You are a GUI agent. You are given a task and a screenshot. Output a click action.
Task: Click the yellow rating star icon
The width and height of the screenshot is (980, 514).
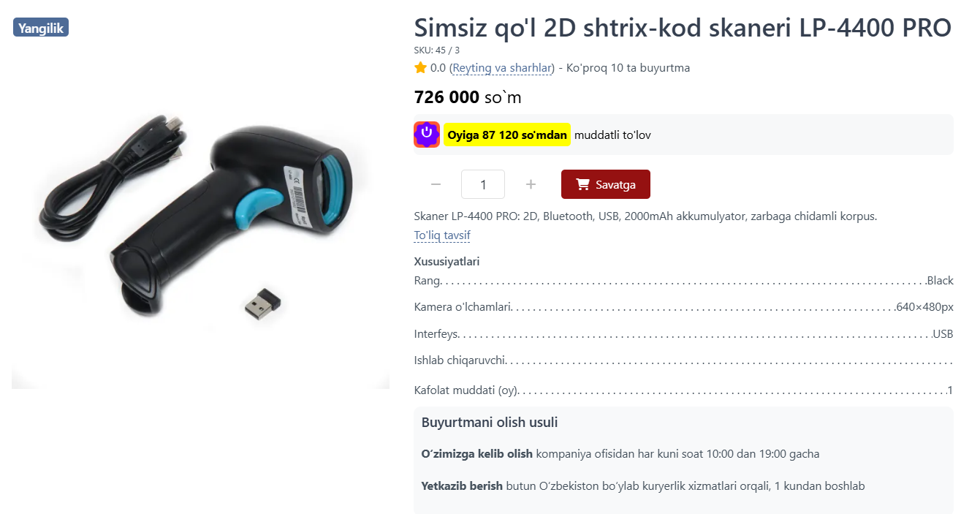[x=420, y=68]
